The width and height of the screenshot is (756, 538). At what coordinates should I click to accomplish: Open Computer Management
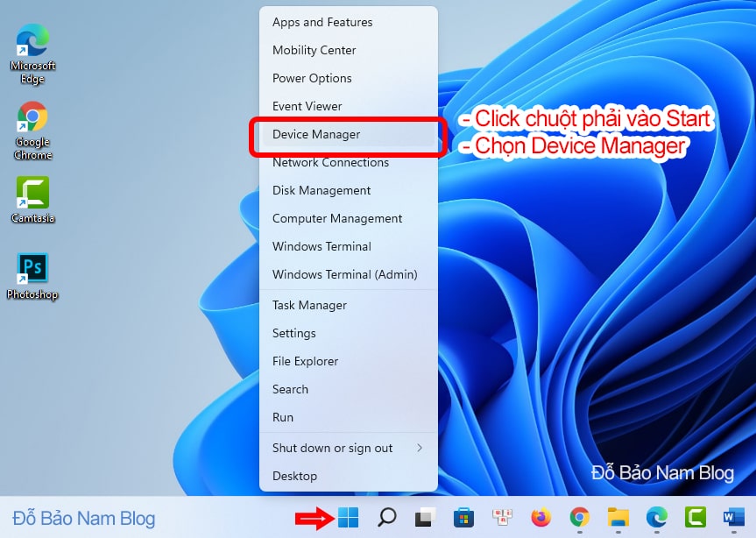[348, 218]
